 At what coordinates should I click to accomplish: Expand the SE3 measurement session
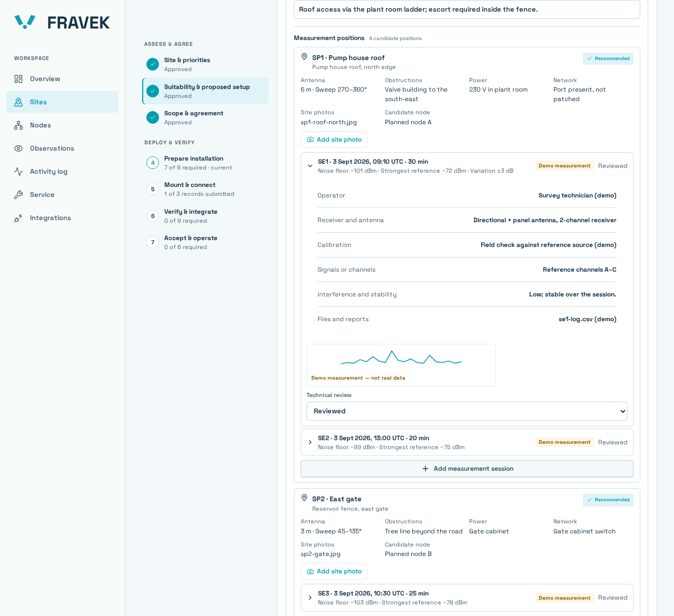click(x=310, y=598)
